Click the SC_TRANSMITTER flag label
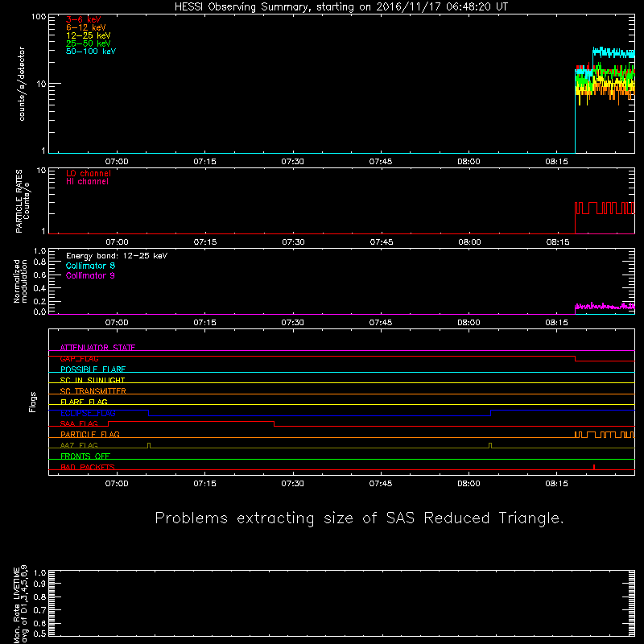The image size is (644, 644). coord(93,391)
